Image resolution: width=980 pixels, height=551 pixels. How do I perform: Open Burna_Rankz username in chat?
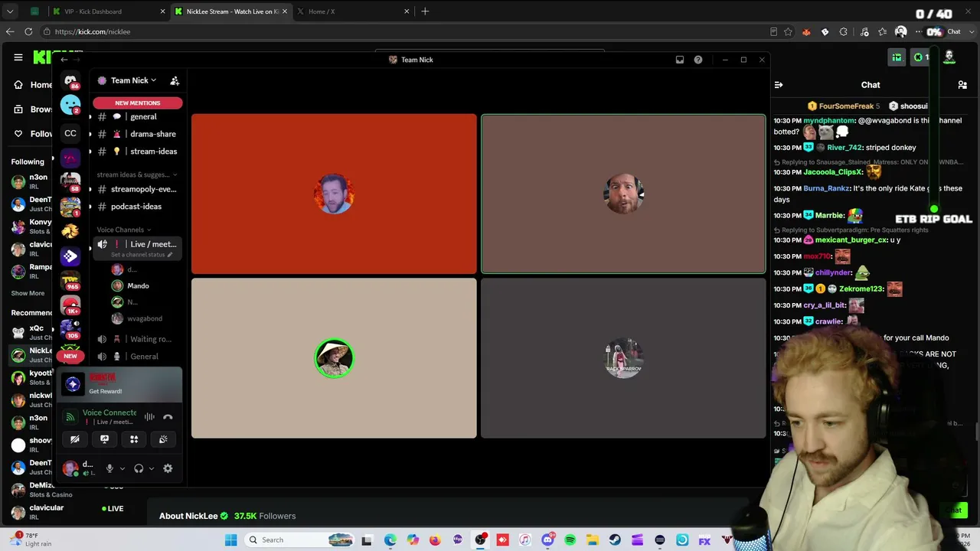click(x=826, y=188)
